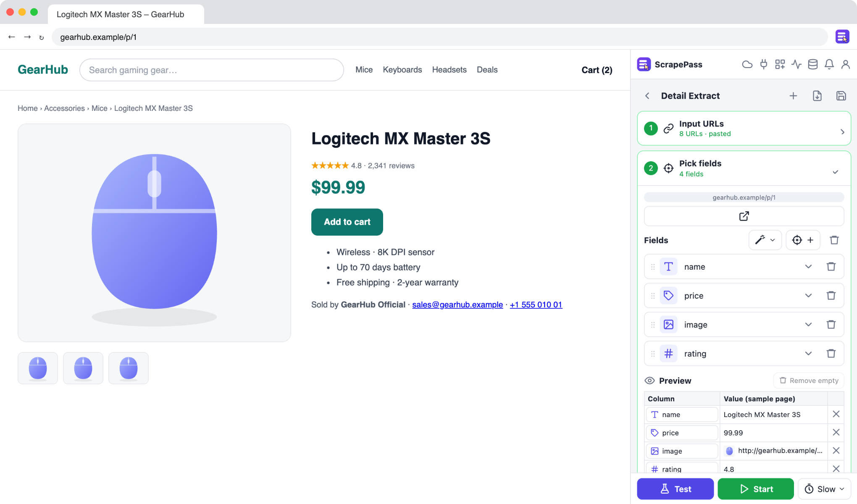Screen dimensions: 857x504
Task: Open the Deals nav item
Action: click(x=487, y=70)
